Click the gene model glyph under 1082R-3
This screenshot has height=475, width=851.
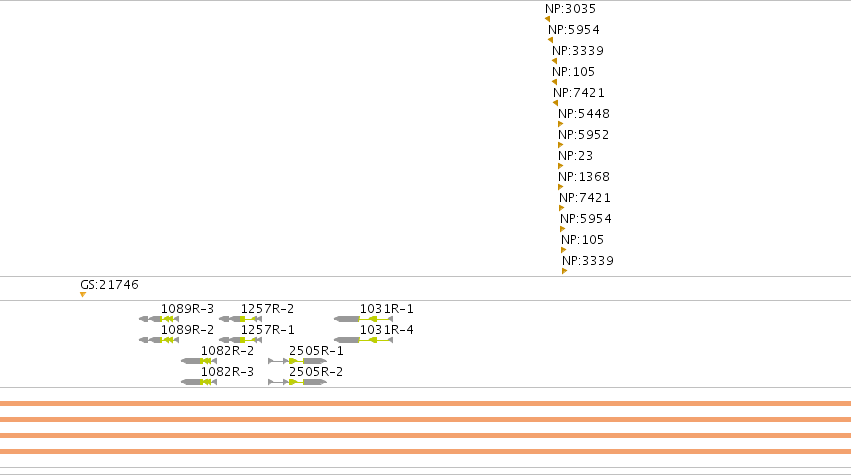point(199,382)
